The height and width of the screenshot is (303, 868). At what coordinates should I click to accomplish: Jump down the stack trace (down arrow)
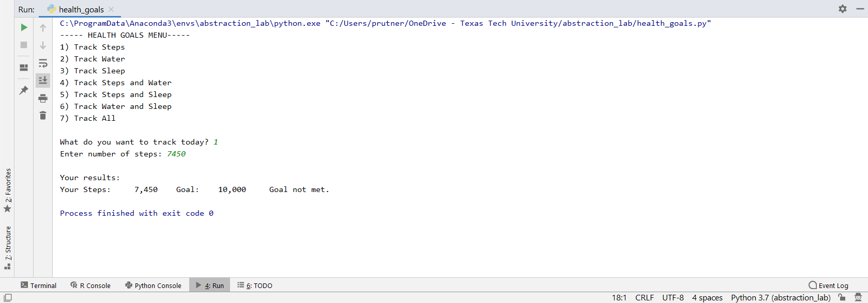(x=43, y=45)
